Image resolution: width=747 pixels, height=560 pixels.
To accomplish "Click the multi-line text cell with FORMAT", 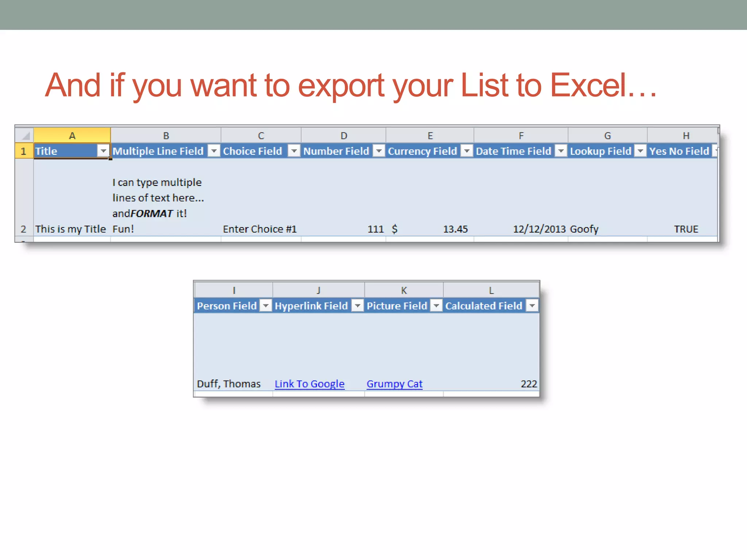I will tap(166, 197).
